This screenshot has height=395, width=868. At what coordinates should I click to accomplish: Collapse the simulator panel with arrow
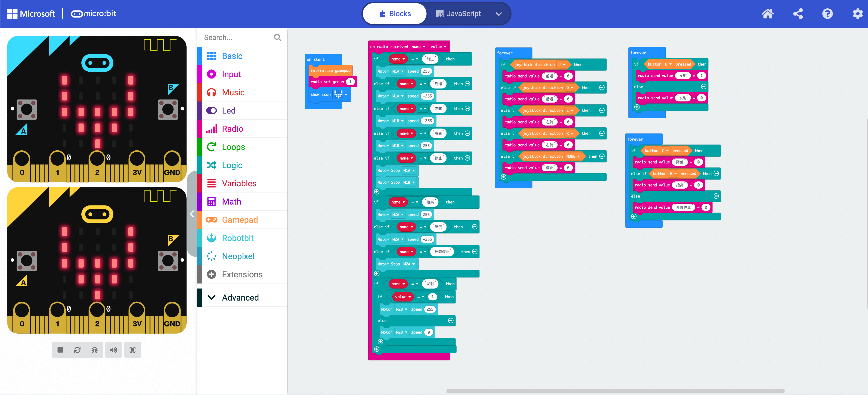[192, 213]
